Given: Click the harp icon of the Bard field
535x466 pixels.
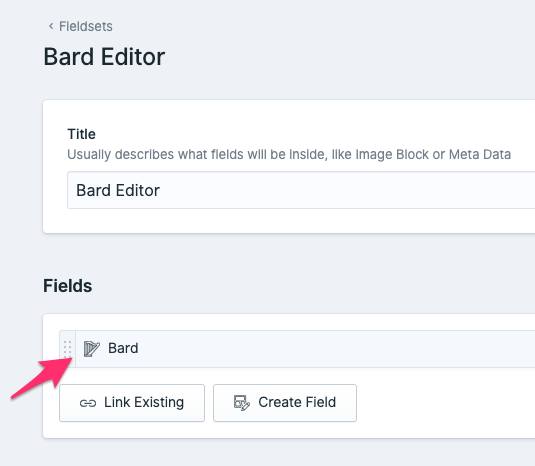Looking at the screenshot, I should (92, 349).
